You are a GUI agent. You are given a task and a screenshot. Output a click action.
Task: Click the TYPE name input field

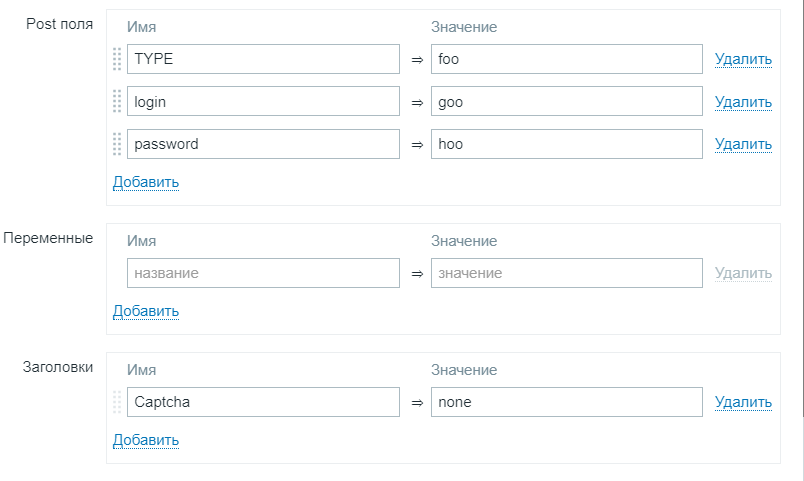click(263, 59)
